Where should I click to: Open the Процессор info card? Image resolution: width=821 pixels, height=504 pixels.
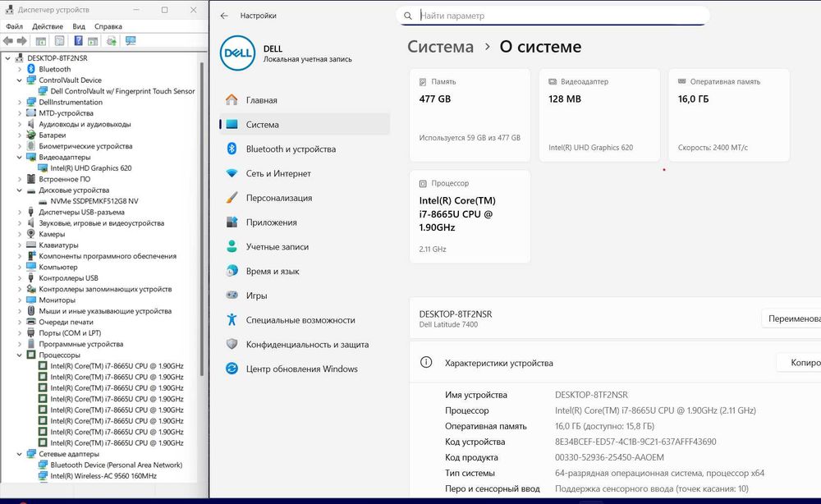coord(470,216)
